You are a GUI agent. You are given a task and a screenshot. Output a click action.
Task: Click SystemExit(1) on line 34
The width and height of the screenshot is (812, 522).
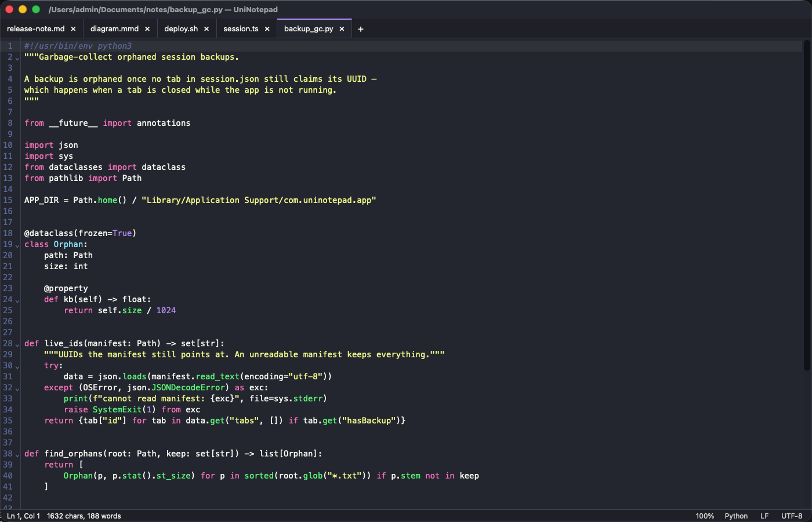click(x=125, y=409)
